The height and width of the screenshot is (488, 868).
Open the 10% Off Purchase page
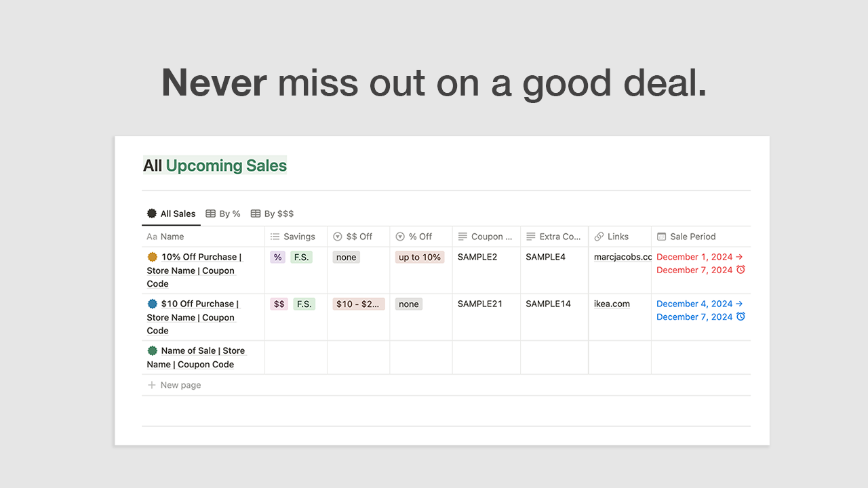tap(194, 270)
